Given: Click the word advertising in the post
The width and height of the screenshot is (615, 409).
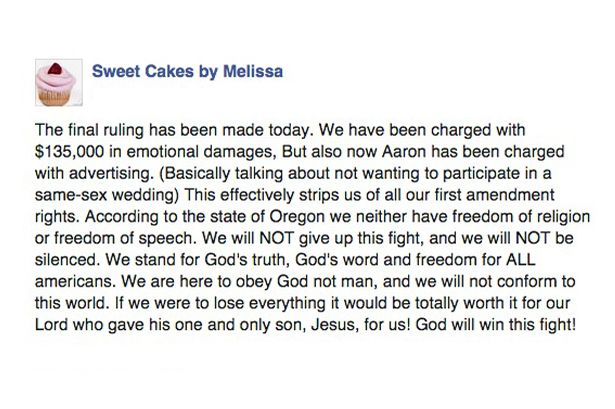Looking at the screenshot, I should pos(111,173).
